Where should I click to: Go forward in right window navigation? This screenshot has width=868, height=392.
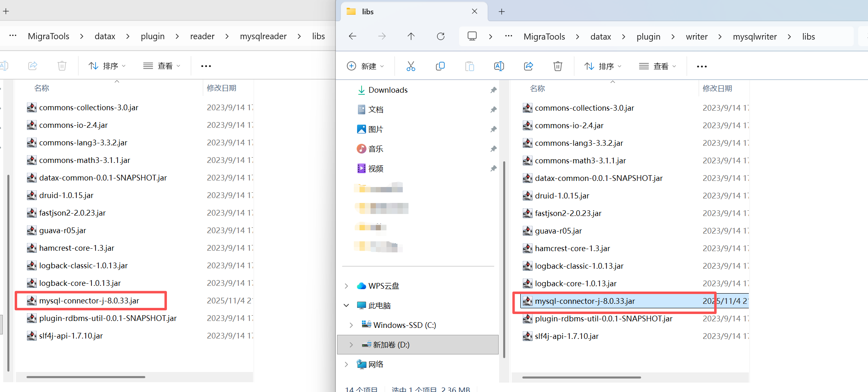(382, 36)
